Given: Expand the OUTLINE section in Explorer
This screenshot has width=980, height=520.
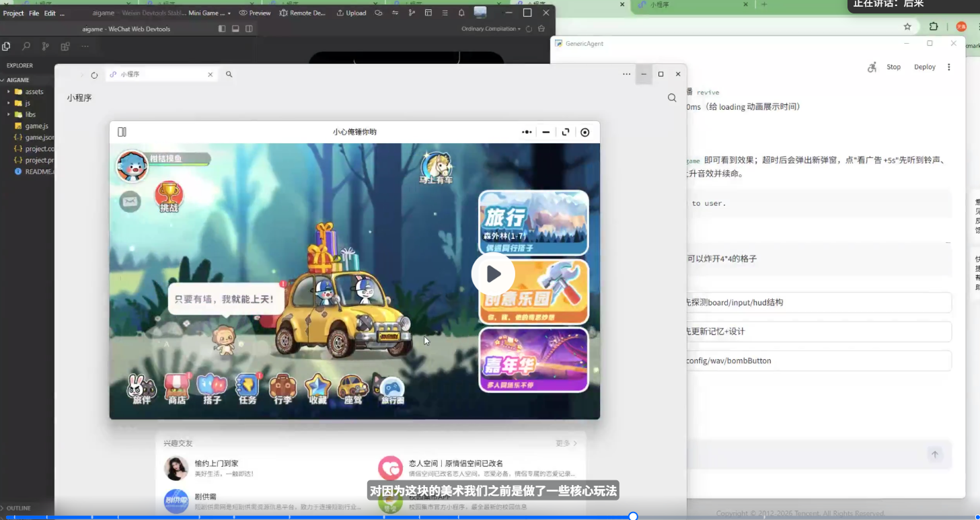Looking at the screenshot, I should coord(17,508).
